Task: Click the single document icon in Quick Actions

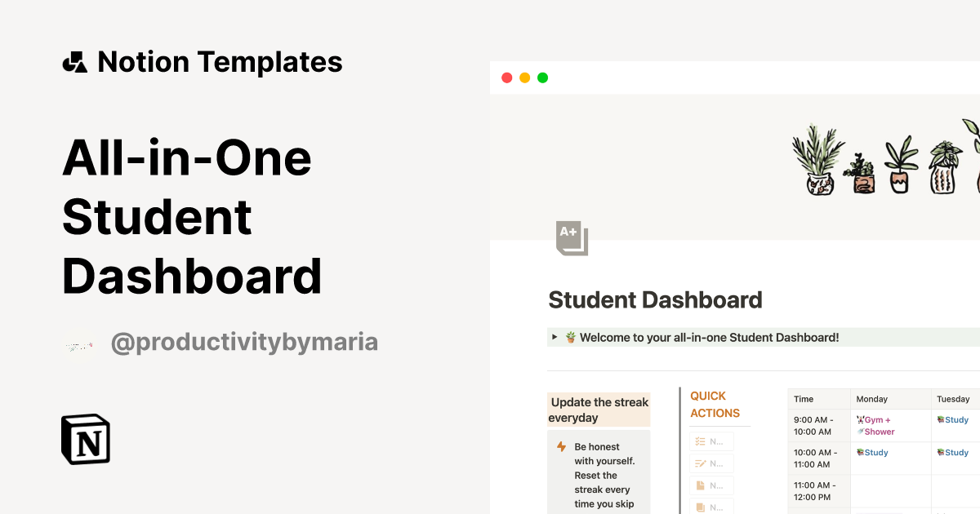Action: [x=699, y=485]
